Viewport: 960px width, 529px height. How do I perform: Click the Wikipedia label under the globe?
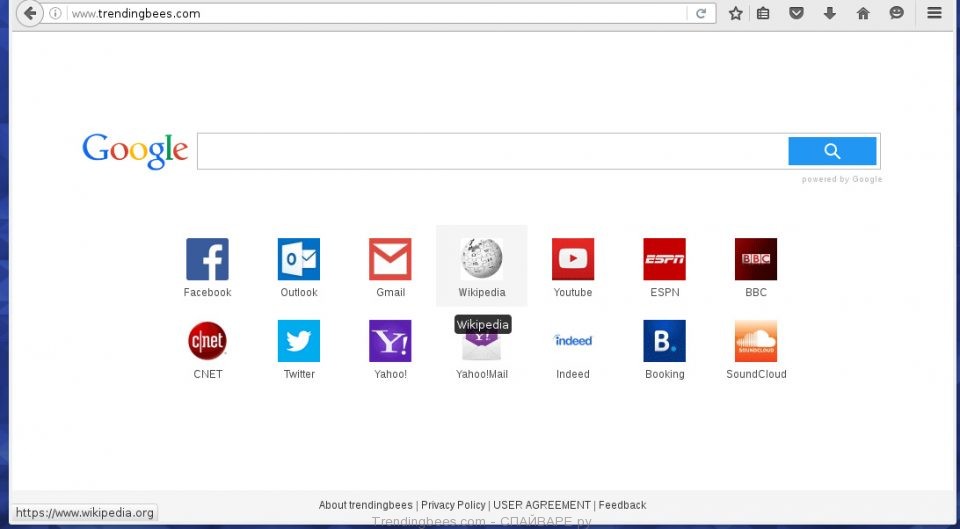(x=482, y=293)
